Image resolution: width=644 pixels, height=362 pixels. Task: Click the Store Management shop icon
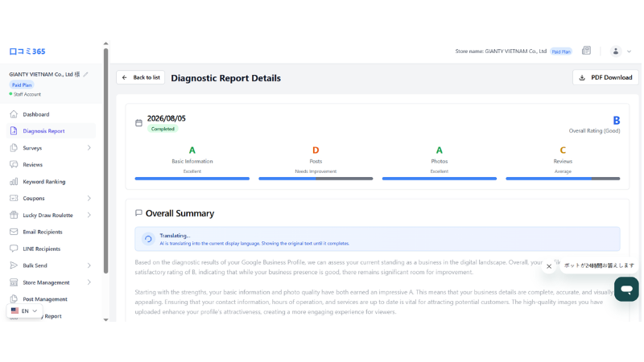(14, 282)
